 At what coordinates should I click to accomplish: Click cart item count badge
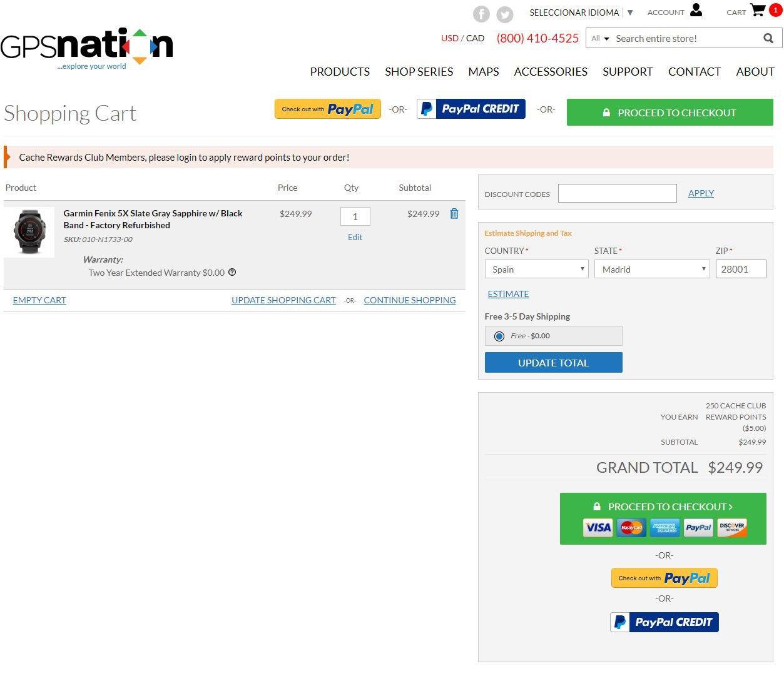pos(775,10)
